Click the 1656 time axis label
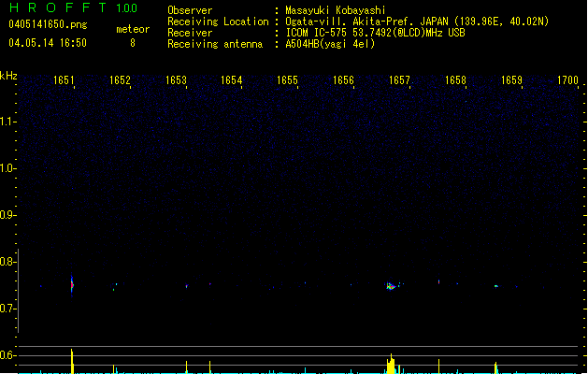The width and height of the screenshot is (588, 374). pos(343,80)
